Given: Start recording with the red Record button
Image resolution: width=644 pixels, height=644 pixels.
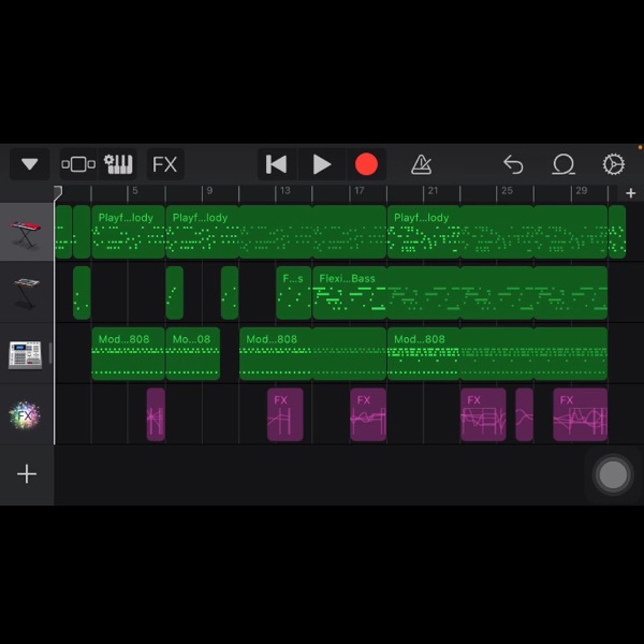Looking at the screenshot, I should pos(366,164).
